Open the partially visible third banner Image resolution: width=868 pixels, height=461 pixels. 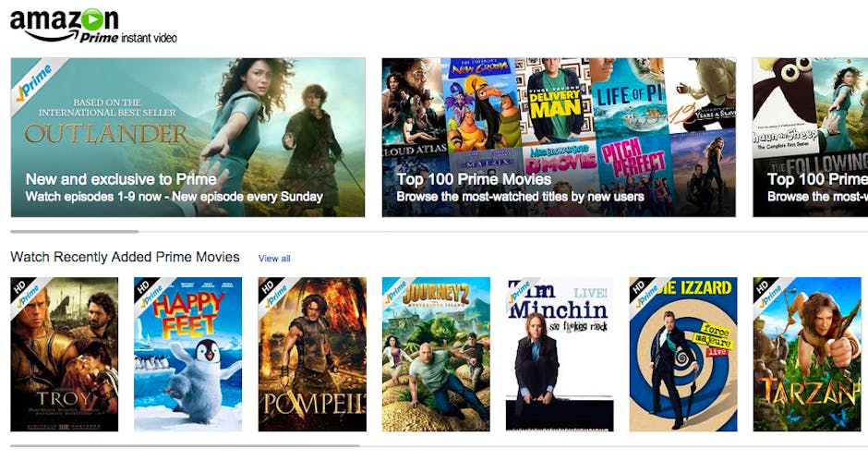810,138
